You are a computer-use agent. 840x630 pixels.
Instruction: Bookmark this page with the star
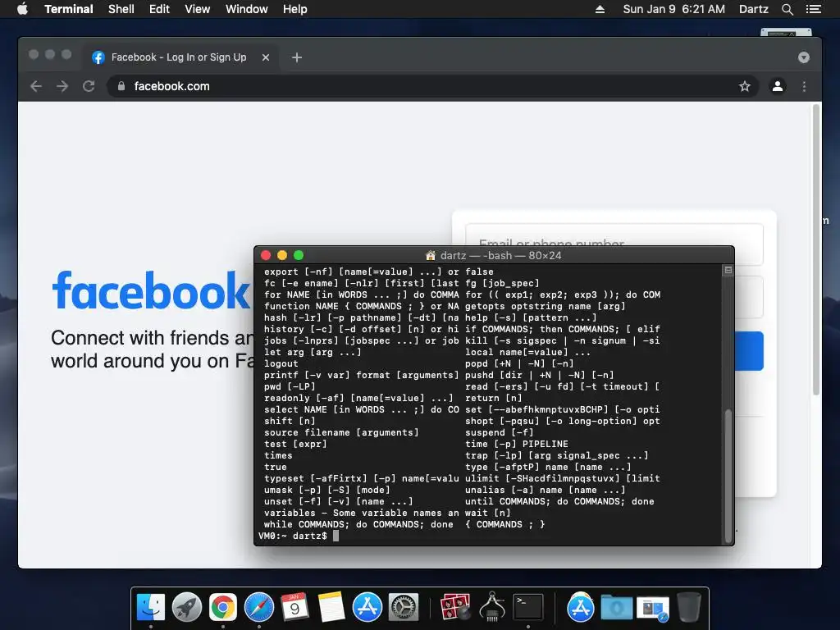coord(745,86)
